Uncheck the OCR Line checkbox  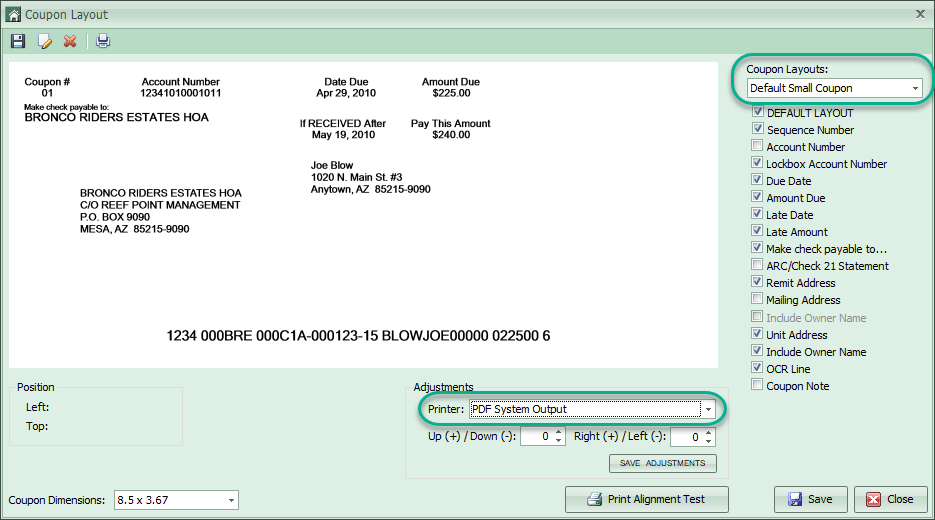pyautogui.click(x=757, y=367)
